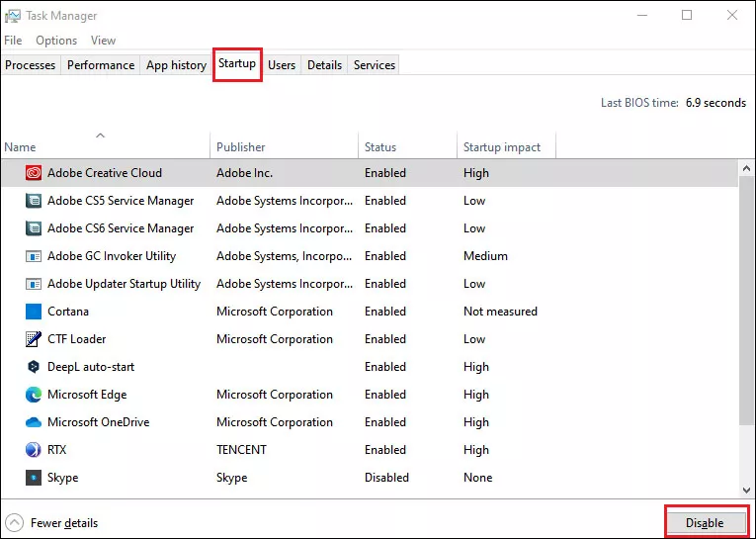Click the Microsoft Edge icon
This screenshot has width=756, height=539.
(x=34, y=395)
